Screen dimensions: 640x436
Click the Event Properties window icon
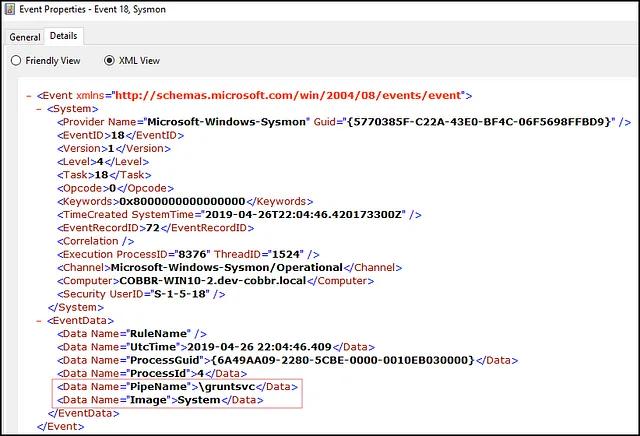(x=9, y=11)
